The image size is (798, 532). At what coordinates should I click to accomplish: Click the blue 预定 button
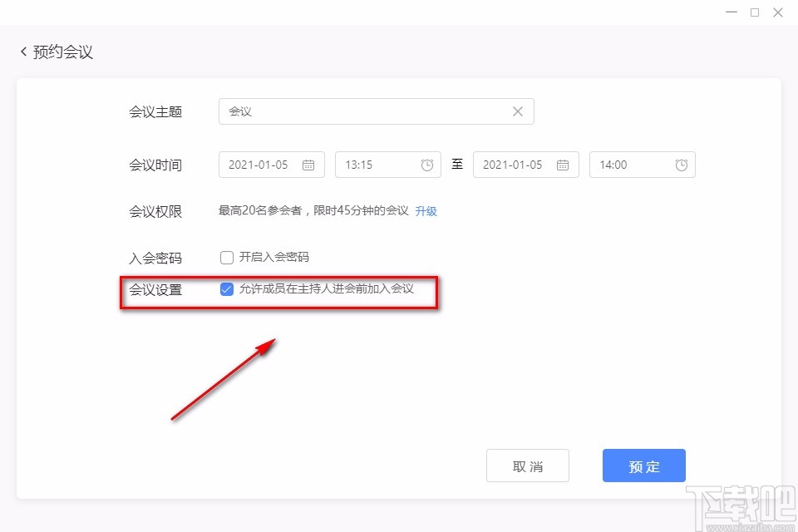tap(644, 465)
